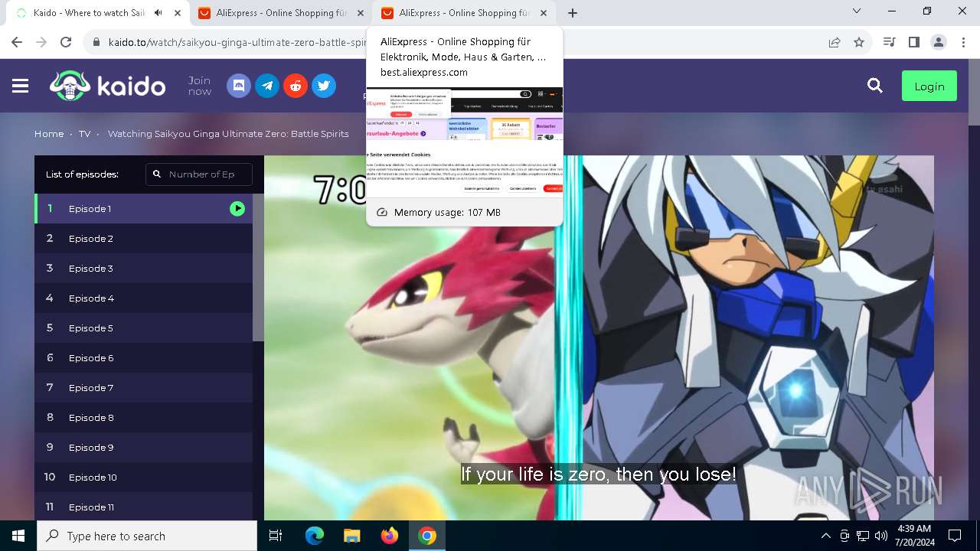Viewport: 980px width, 551px height.
Task: Open File Explorer from taskbar
Action: (351, 536)
